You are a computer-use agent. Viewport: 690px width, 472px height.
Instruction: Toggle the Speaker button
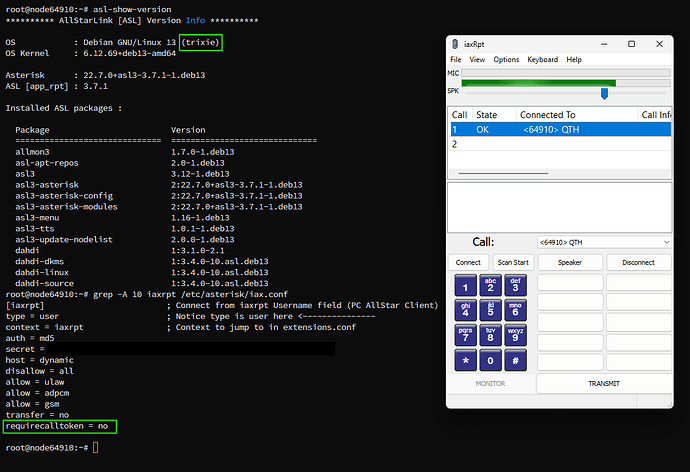coord(569,262)
